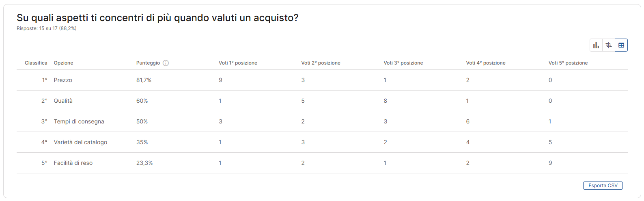The height and width of the screenshot is (201, 644).
Task: Click the Voti 5° posizione header
Action: coord(568,63)
